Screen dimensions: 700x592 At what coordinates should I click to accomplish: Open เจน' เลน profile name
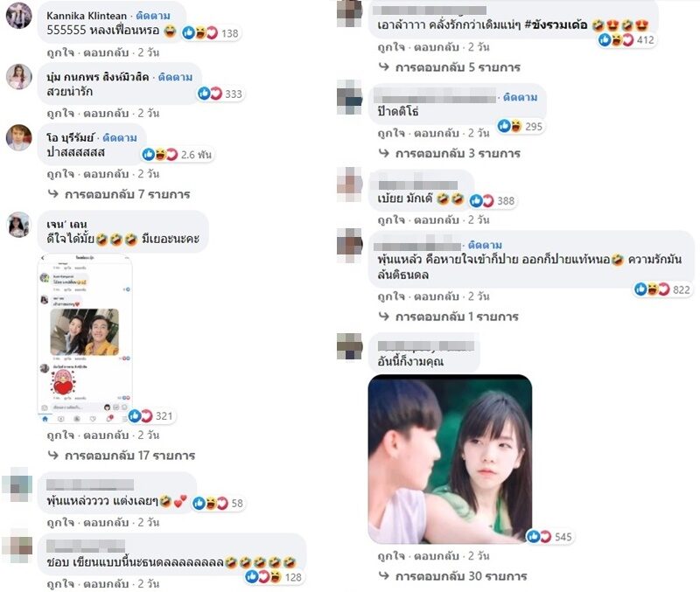tap(66, 224)
